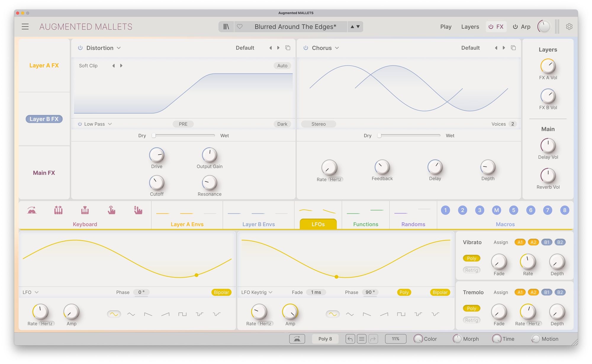
Task: Open the LFO Keytrig type dropdown
Action: 257,292
